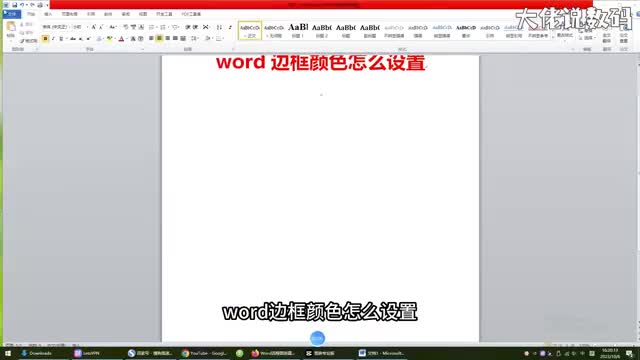Open Asian layout options
Viewport: 640px width, 360px height.
pyautogui.click(x=207, y=27)
